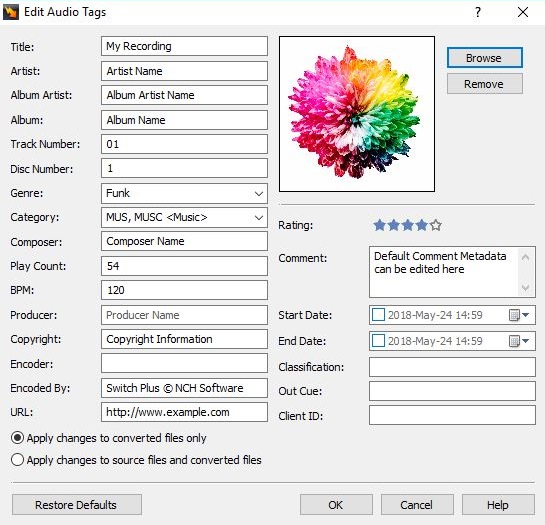Image resolution: width=545 pixels, height=525 pixels.
Task: Click the Client ID input field
Action: 452,415
